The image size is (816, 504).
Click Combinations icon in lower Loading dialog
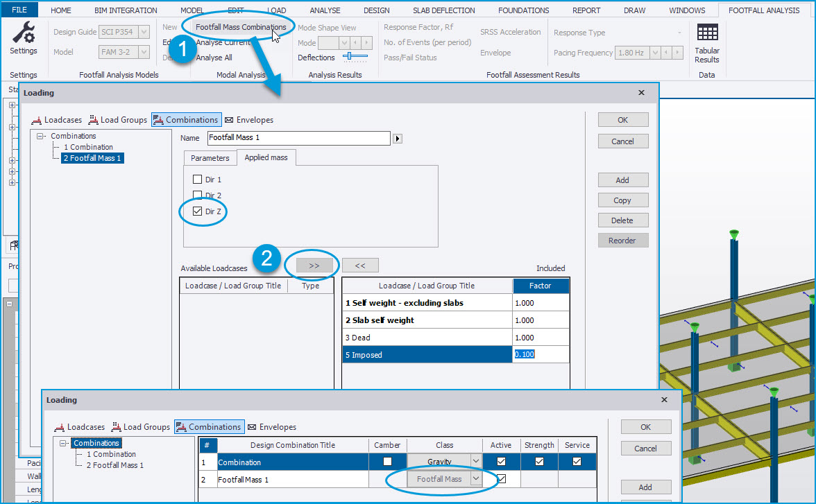tap(181, 427)
